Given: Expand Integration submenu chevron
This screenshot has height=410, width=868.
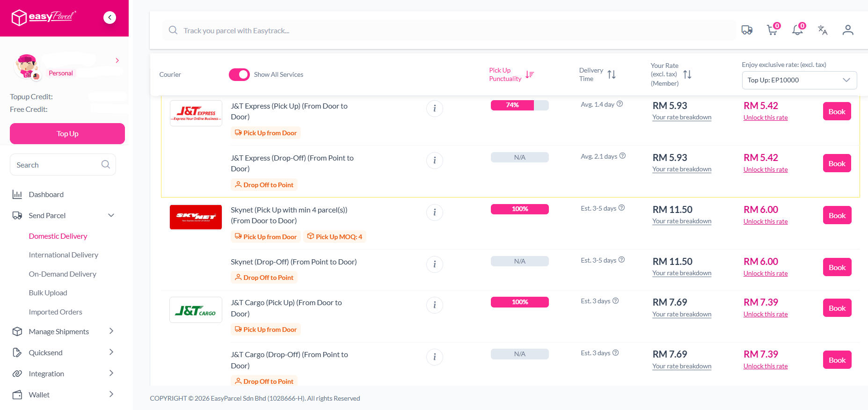Looking at the screenshot, I should [111, 373].
